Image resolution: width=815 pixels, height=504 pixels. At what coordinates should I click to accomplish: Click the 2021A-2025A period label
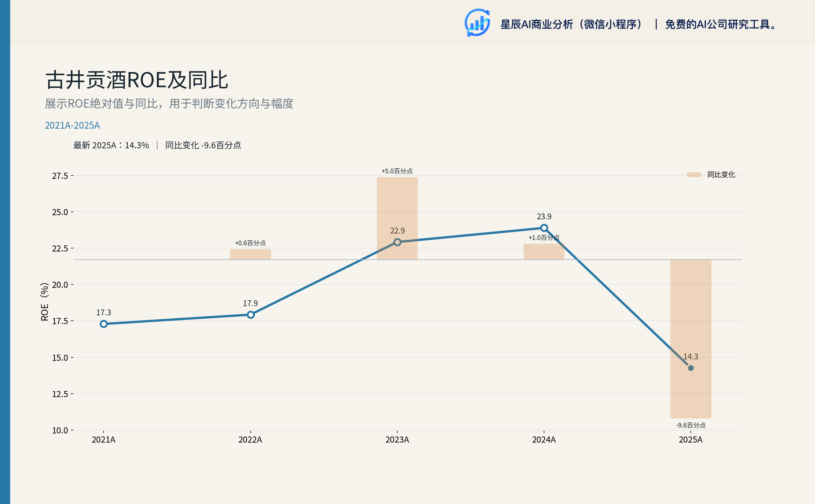(x=72, y=126)
